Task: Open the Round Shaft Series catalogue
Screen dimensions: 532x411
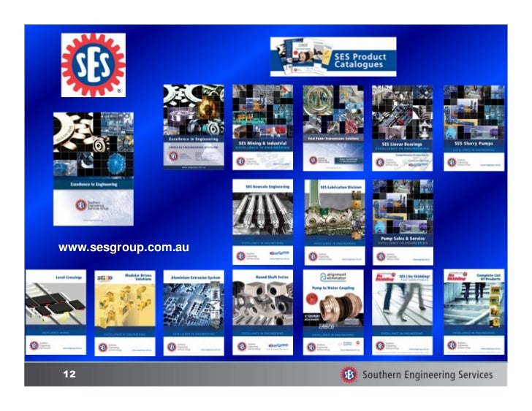Action: tap(262, 312)
